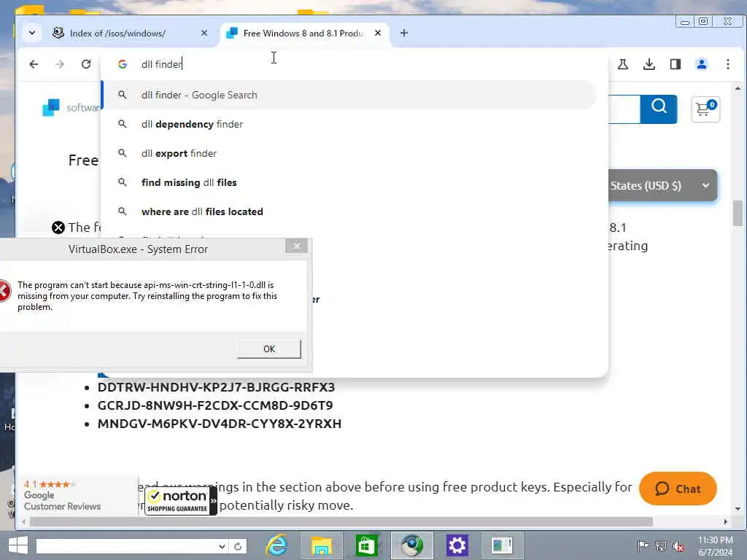Viewport: 747px width, 560px height.
Task: Open the Windows Store taskbar icon
Action: [x=366, y=545]
